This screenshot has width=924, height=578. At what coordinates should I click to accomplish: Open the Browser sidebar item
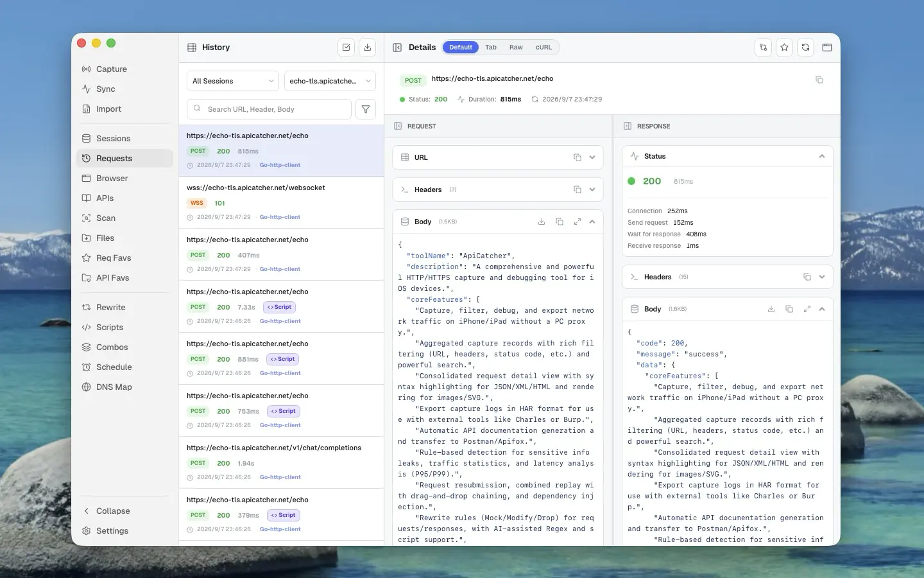(124, 179)
